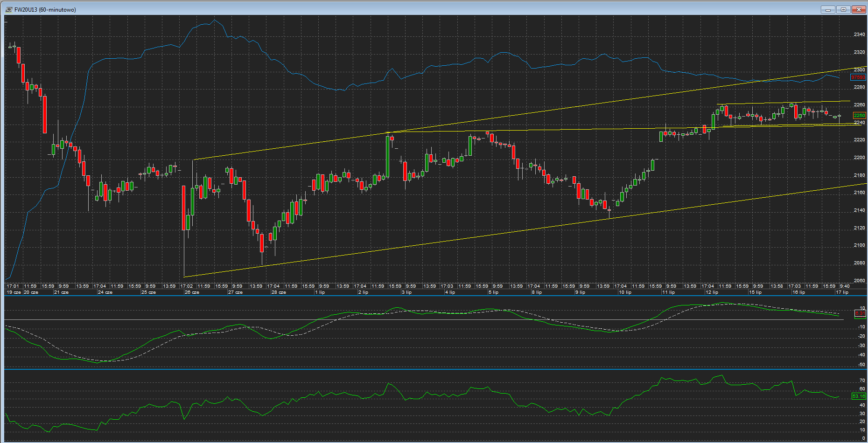Image resolution: width=868 pixels, height=443 pixels.
Task: Select the 17 lip date label
Action: tap(842, 292)
